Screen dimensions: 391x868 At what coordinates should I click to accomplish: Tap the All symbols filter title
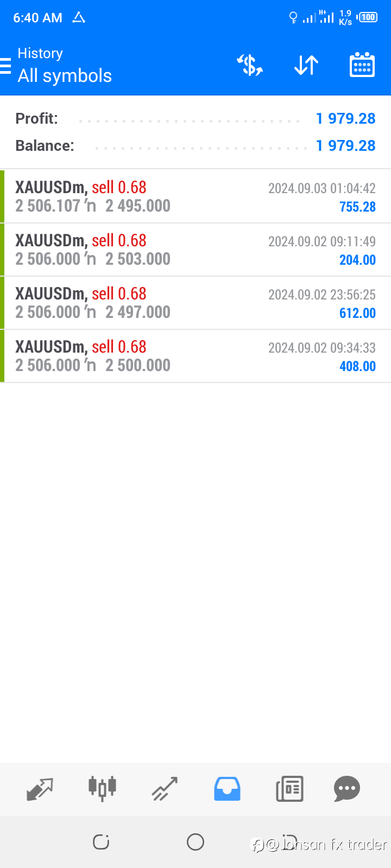(x=65, y=75)
